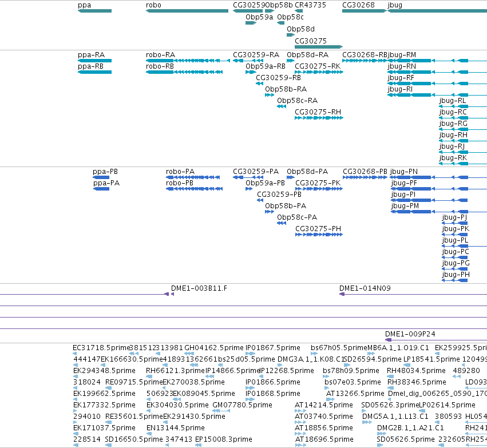The image size is (487, 448).
Task: Select transcript Obp58d-RA
Action: (x=291, y=61)
